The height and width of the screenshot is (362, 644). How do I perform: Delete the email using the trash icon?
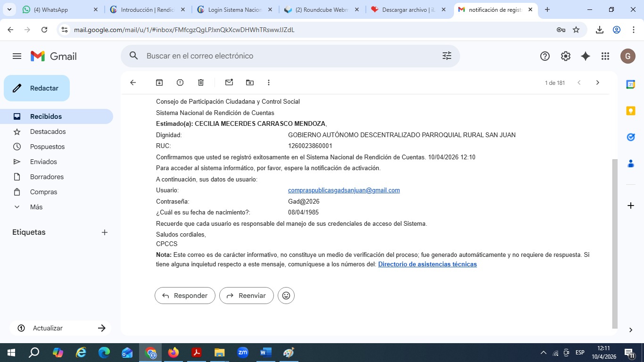pos(201,82)
